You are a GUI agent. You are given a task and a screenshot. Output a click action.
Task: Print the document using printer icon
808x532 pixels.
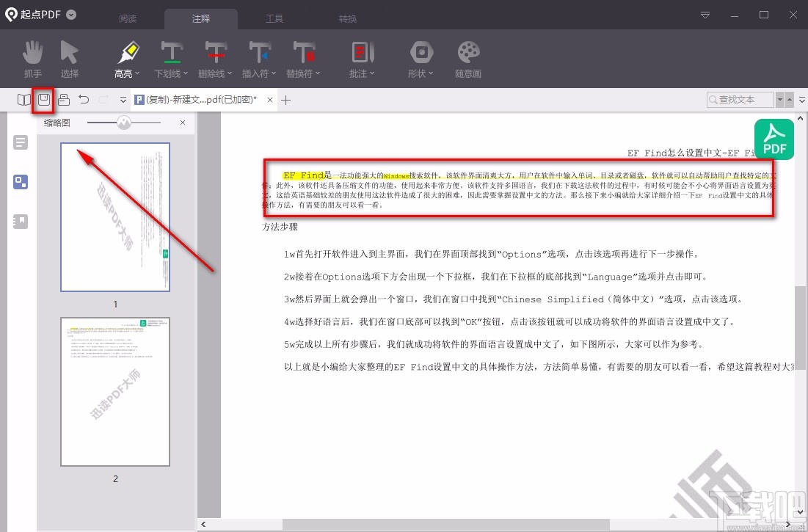tap(64, 99)
